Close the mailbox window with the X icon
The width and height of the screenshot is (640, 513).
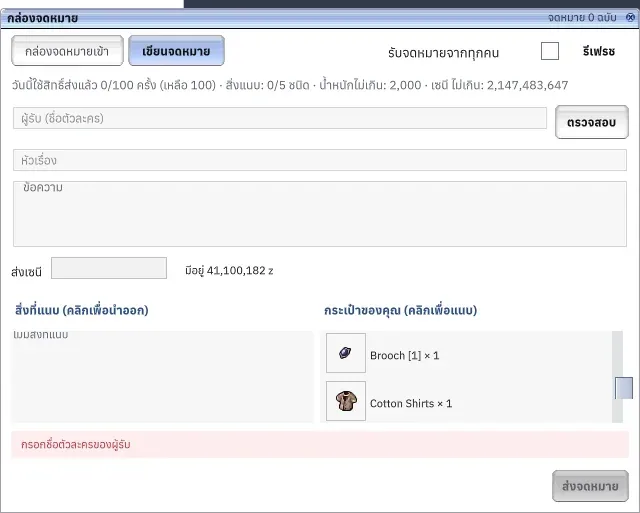(630, 17)
